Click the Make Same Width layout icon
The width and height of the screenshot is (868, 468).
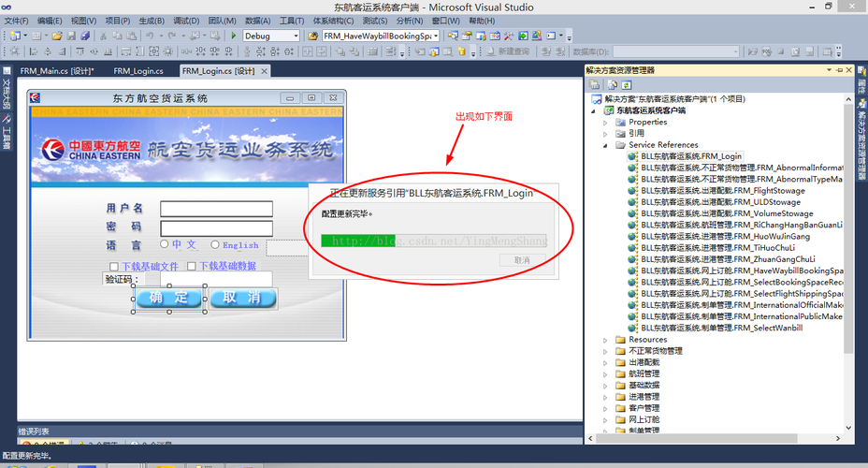[x=125, y=51]
